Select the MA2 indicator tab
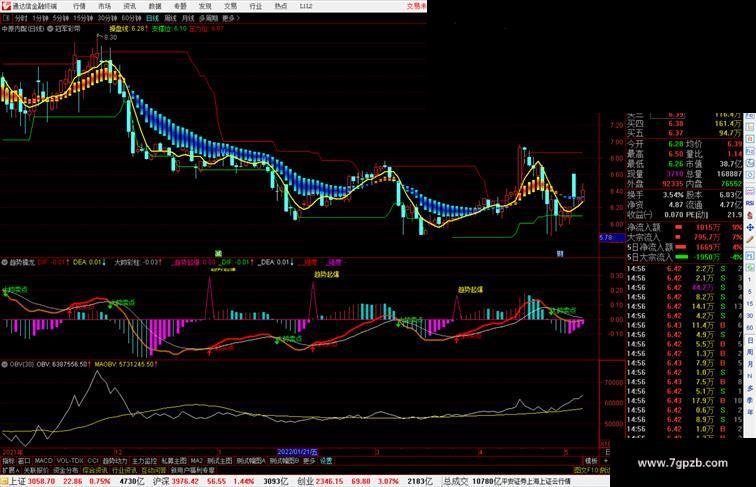The image size is (756, 487). [197, 461]
